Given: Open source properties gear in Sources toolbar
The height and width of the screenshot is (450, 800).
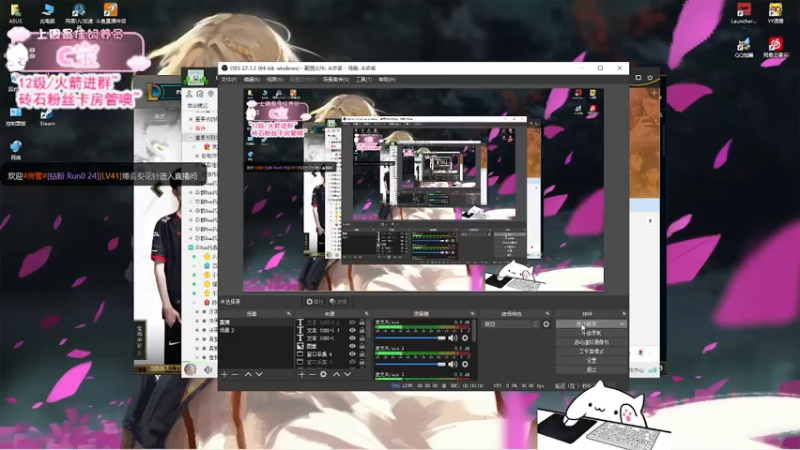Looking at the screenshot, I should tap(323, 374).
